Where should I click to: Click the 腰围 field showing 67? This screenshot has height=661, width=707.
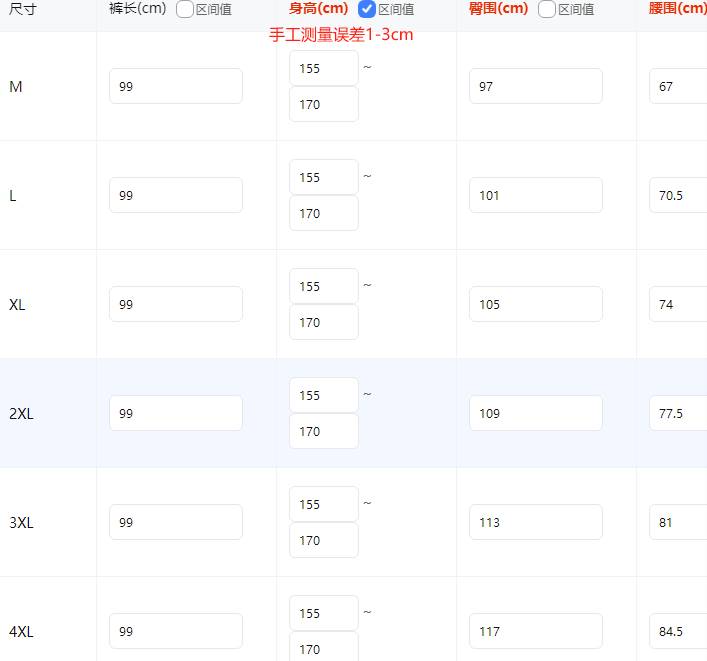[678, 86]
